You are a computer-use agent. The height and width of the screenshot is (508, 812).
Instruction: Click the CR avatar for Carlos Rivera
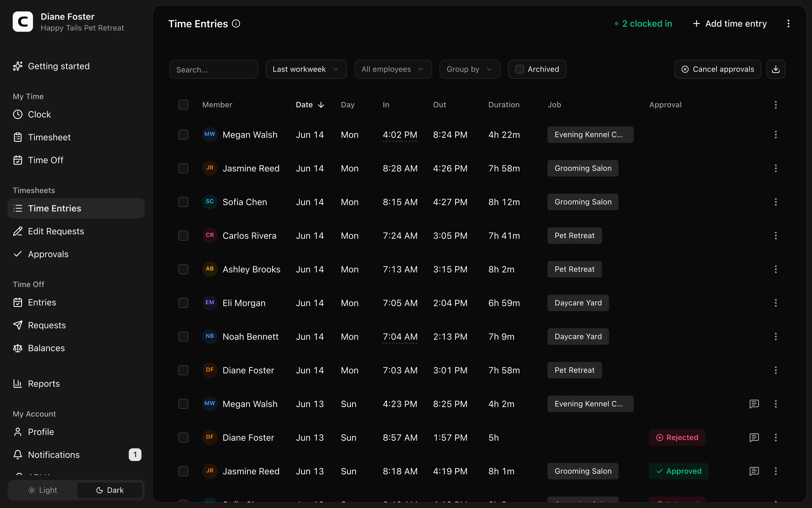coord(210,235)
